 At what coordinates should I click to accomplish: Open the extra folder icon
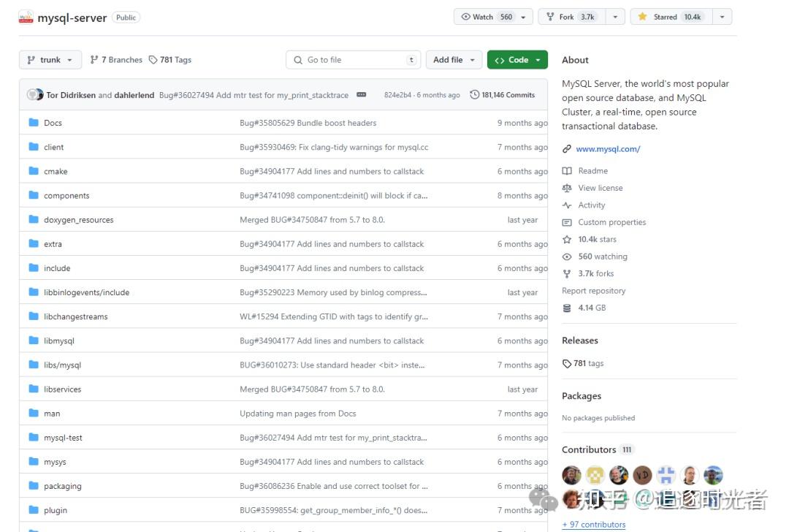tap(34, 243)
